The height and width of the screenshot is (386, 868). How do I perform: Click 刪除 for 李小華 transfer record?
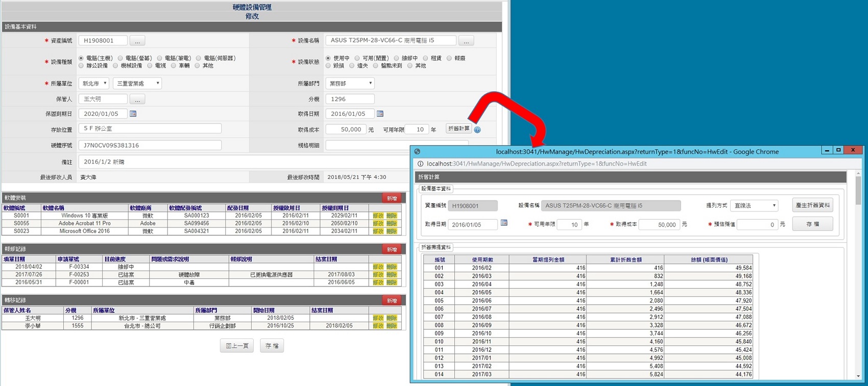tap(392, 326)
